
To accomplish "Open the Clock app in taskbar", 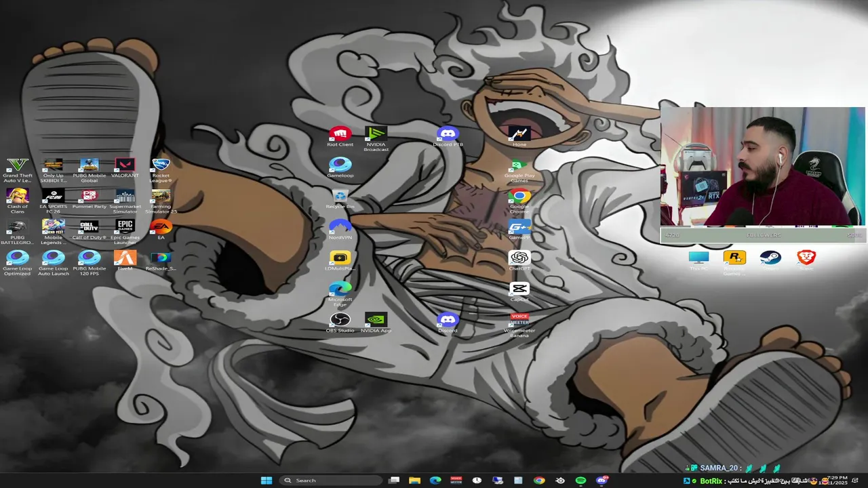I will click(477, 481).
